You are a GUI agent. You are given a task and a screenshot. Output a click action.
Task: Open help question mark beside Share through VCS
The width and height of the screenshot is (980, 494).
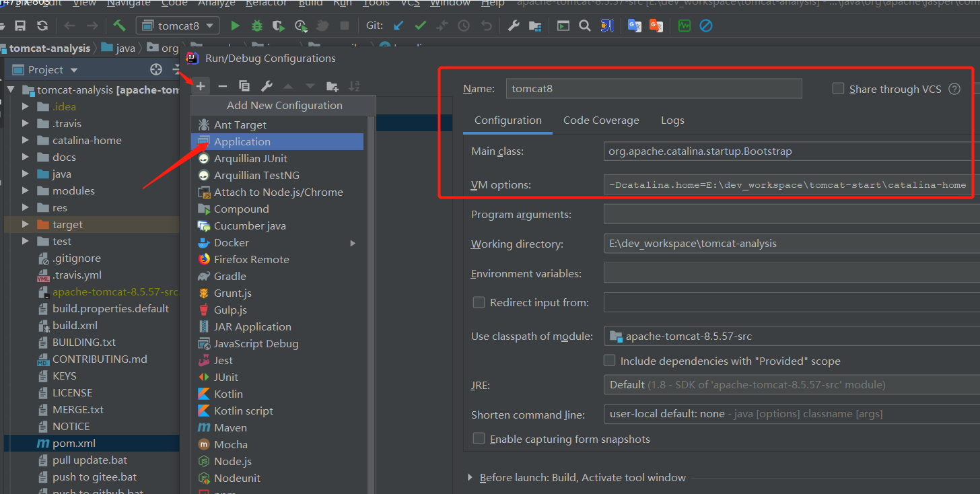[x=954, y=89]
